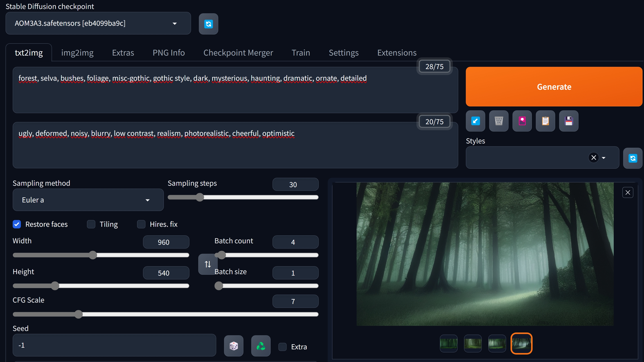Apply styles with the clipboard icon
The image size is (644, 362).
545,121
